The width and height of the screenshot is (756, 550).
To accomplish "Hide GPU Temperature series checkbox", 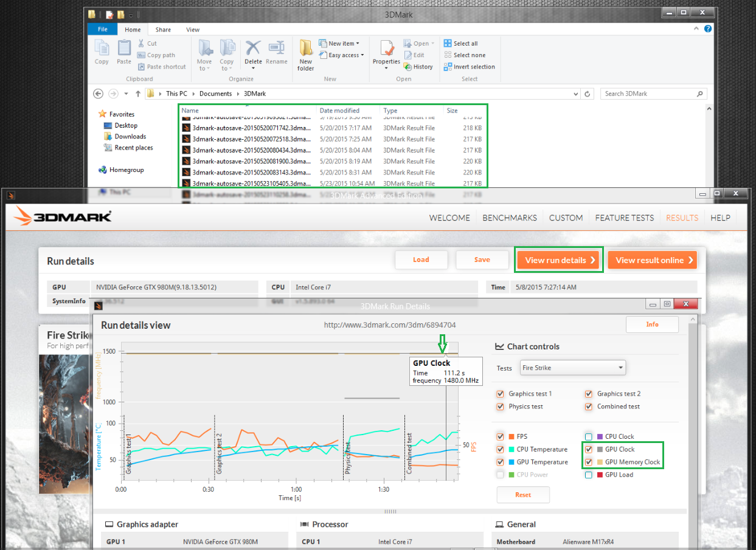I will click(x=501, y=462).
